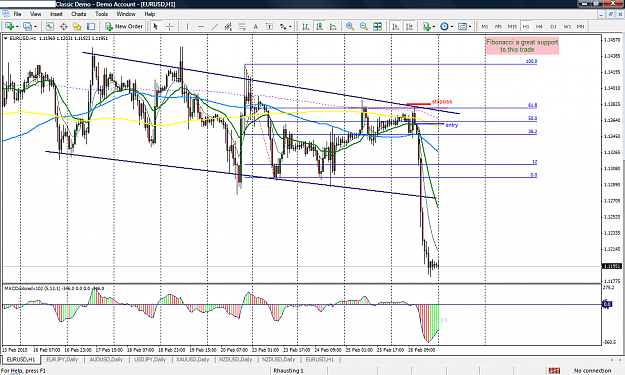Image resolution: width=625 pixels, height=375 pixels.
Task: Open the Charts menu
Action: (x=79, y=14)
